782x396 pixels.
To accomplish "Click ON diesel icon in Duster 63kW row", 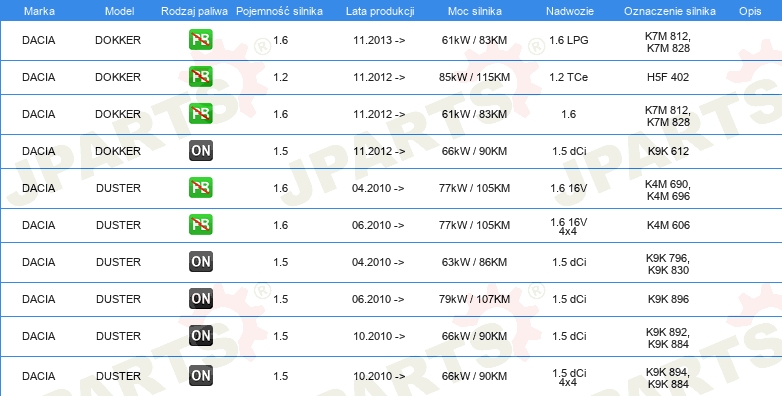I will (x=200, y=261).
